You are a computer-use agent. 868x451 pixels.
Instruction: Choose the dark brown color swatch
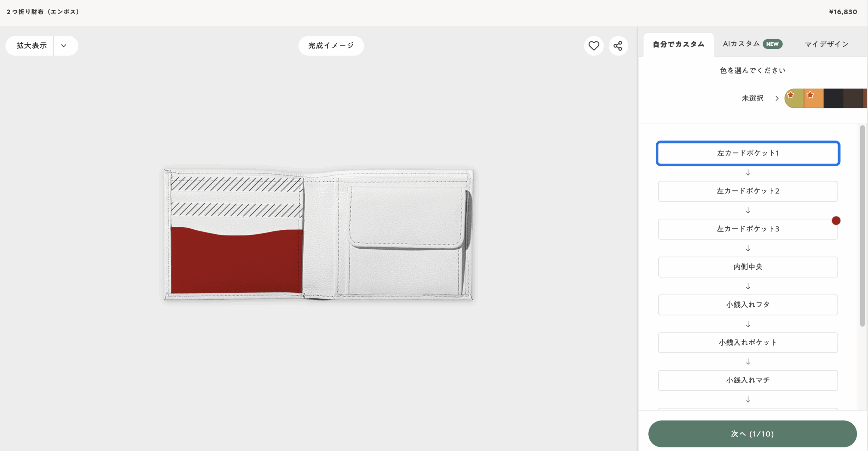pyautogui.click(x=852, y=99)
